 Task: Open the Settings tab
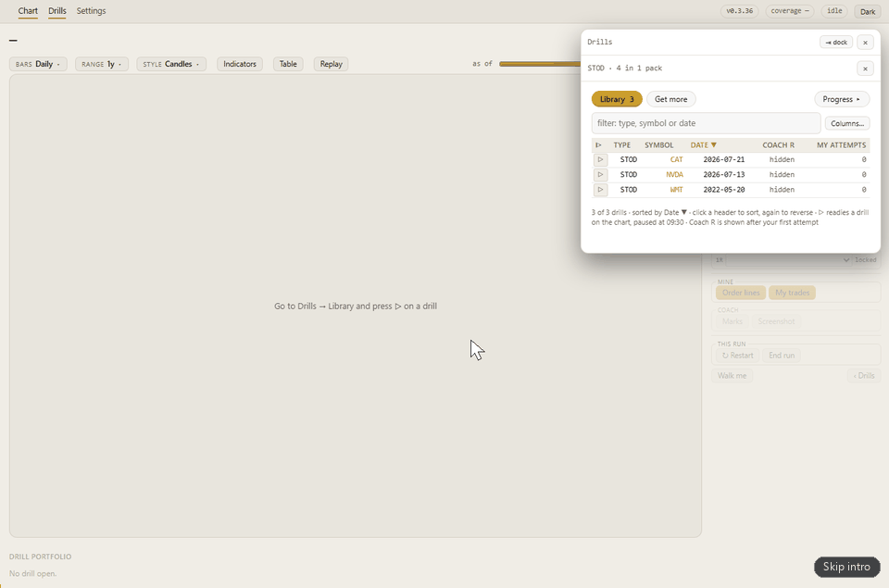(92, 11)
